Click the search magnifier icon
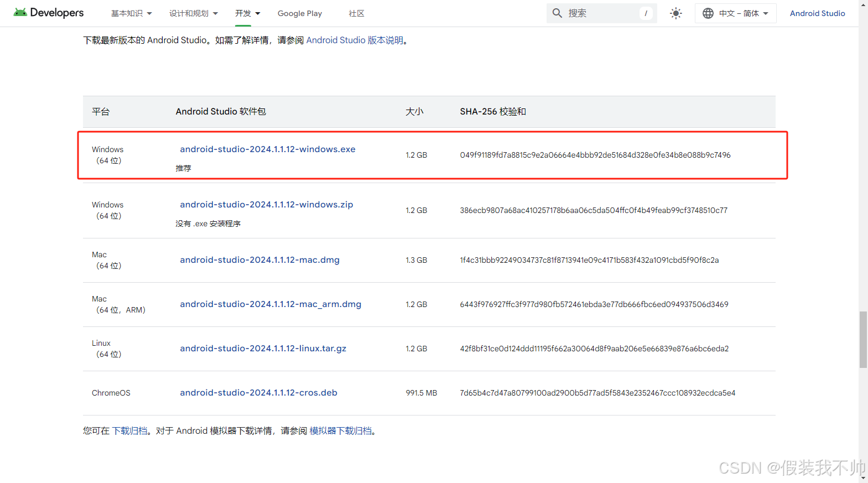Viewport: 868px width, 483px height. [557, 13]
